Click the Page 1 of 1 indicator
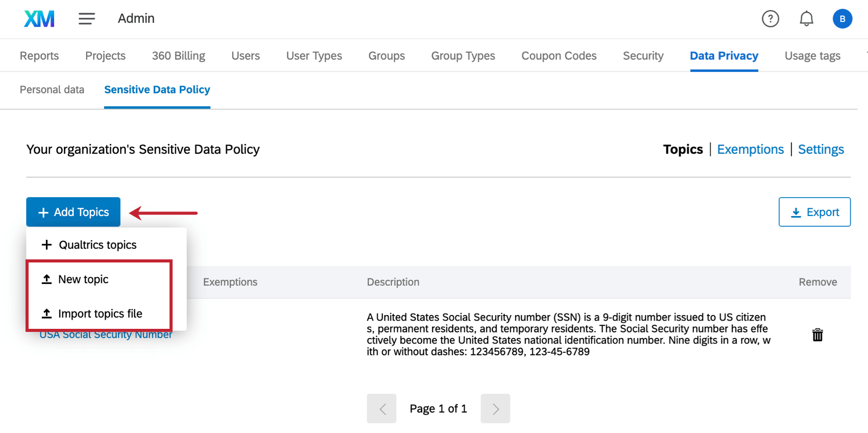This screenshot has width=868, height=433. point(438,408)
